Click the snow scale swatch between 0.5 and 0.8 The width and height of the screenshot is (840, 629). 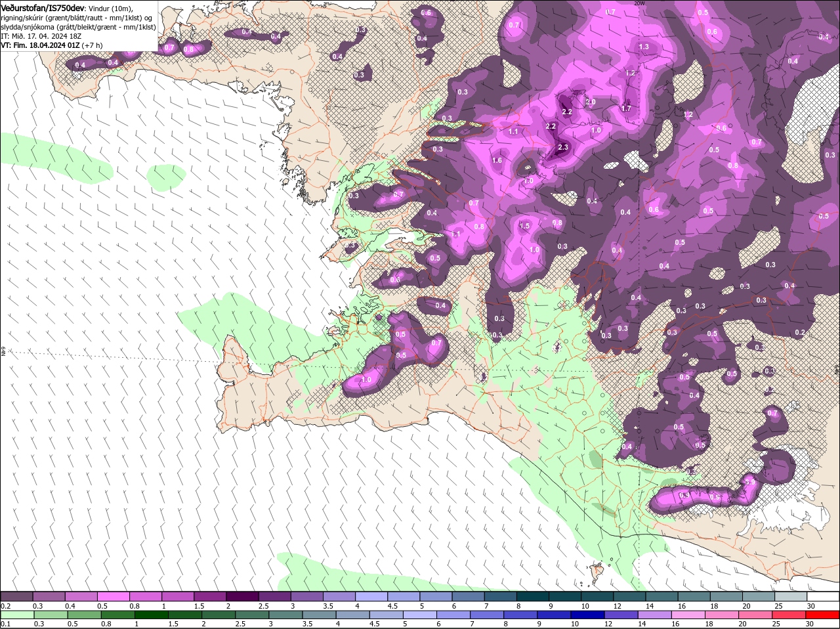[114, 596]
